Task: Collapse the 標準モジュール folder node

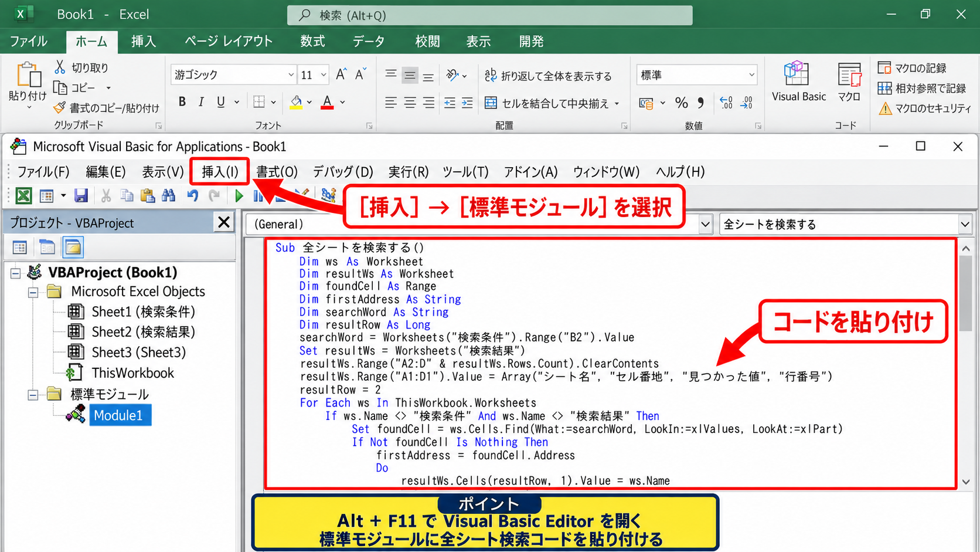Action: 33,395
